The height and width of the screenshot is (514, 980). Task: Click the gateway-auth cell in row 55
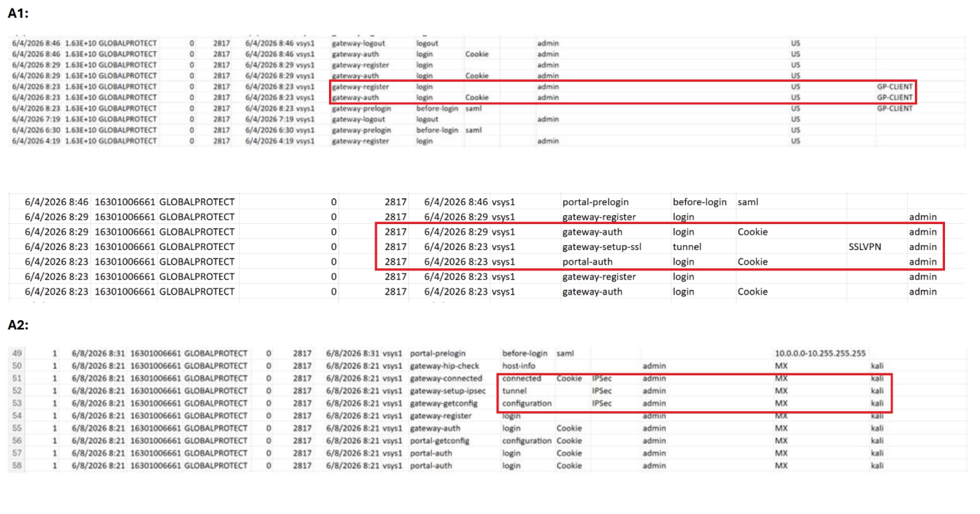pos(435,429)
